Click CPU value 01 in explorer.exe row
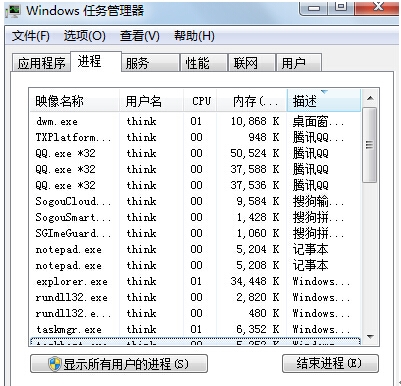Image resolution: width=401 pixels, height=386 pixels. pyautogui.click(x=196, y=281)
